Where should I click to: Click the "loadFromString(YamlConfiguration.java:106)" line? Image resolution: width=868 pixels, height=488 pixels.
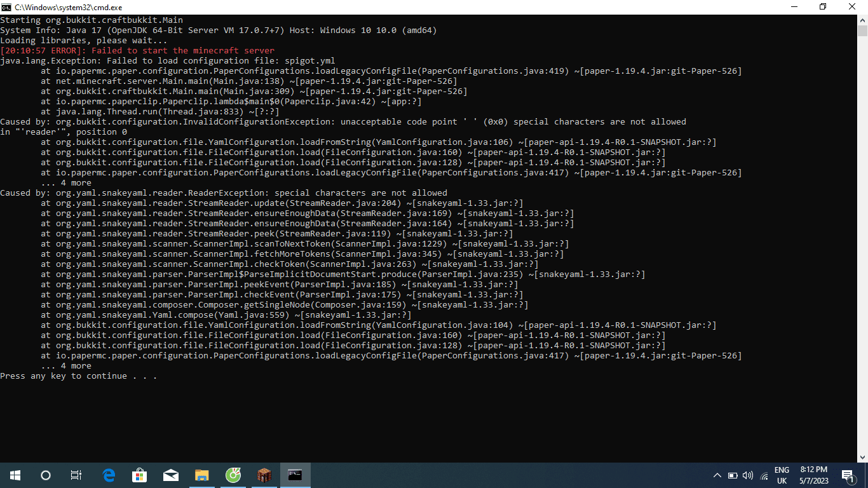point(379,142)
